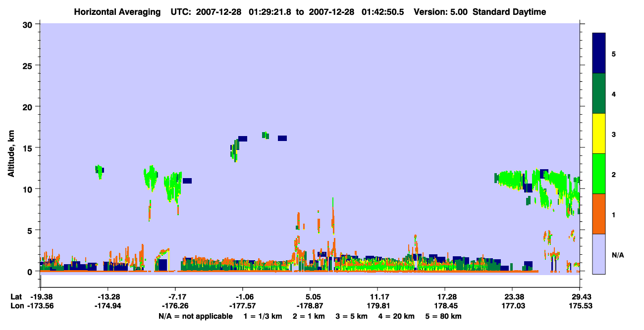Click the yellow colorbar segment labeled 3

point(599,134)
